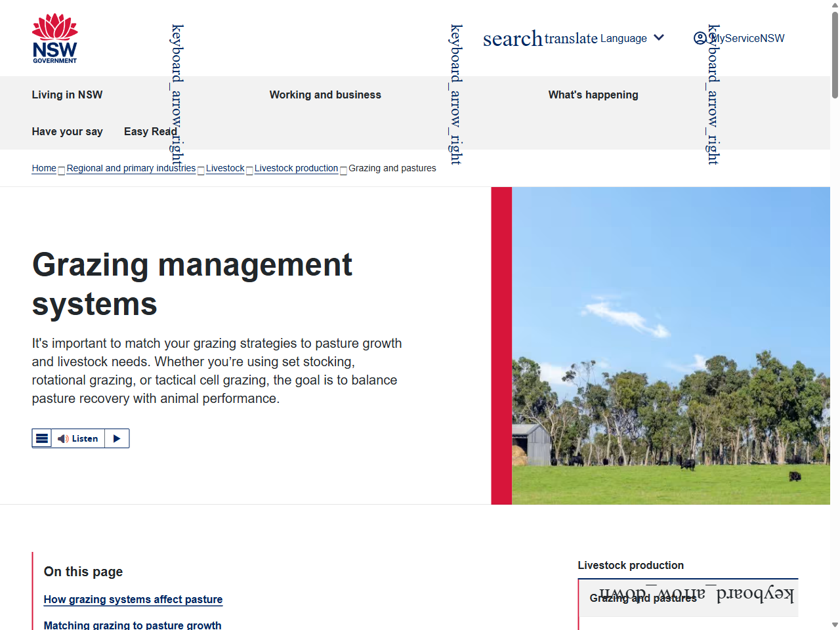Open the How grazing systems affect pasture link
840x630 pixels.
click(133, 599)
